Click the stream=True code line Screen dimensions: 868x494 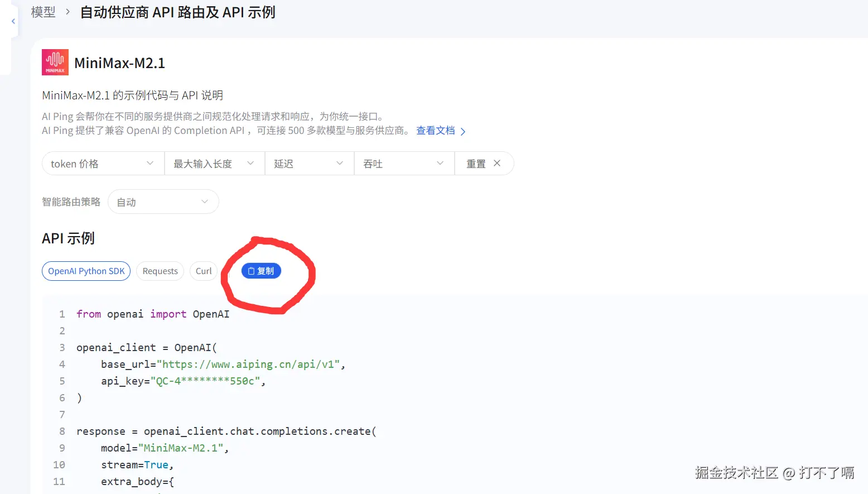(137, 465)
